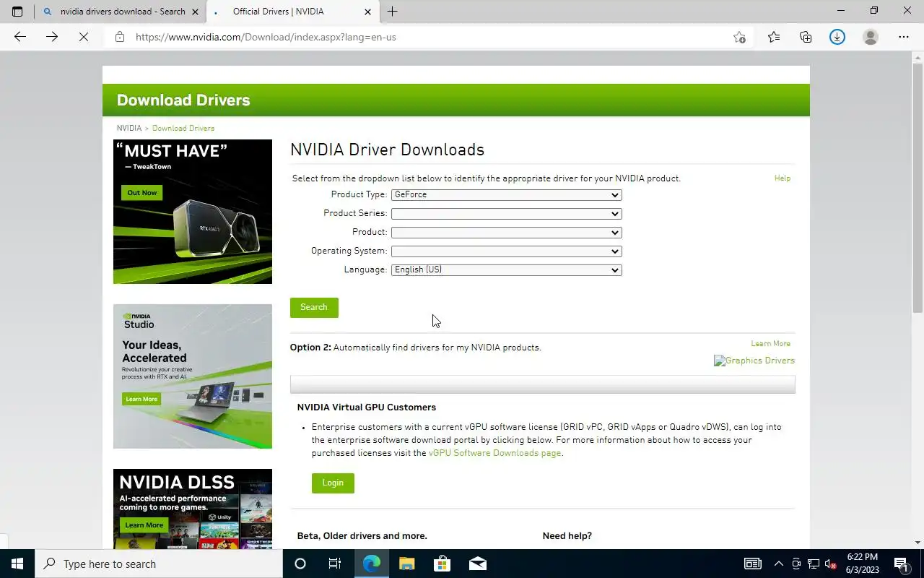The height and width of the screenshot is (578, 924).
Task: Expand the Language dropdown
Action: point(506,270)
